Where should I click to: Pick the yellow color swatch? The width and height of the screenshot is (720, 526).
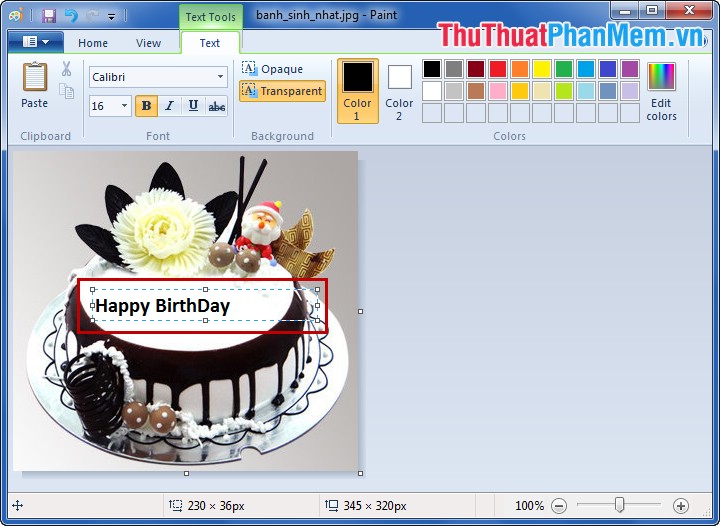542,69
